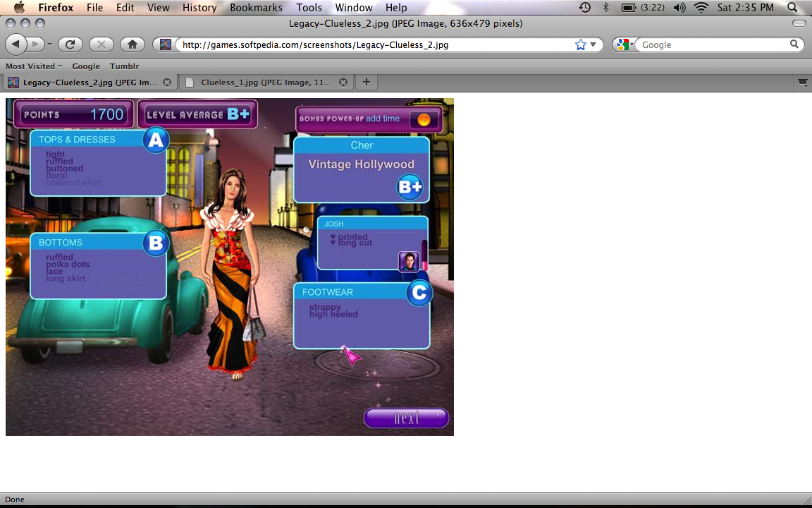Switch to the Legacy-Clueless_2.jpg tab
This screenshot has height=508, width=812.
pyautogui.click(x=90, y=83)
